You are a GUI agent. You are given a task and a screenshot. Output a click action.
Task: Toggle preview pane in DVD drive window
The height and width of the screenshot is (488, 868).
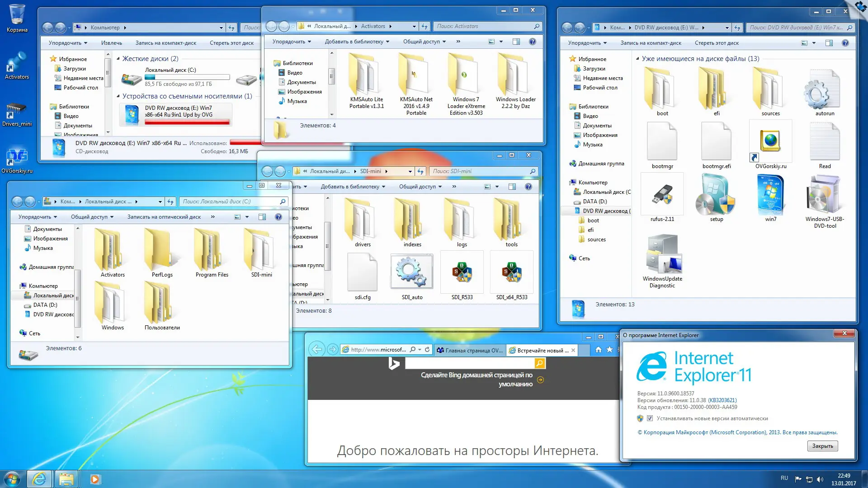(x=829, y=43)
